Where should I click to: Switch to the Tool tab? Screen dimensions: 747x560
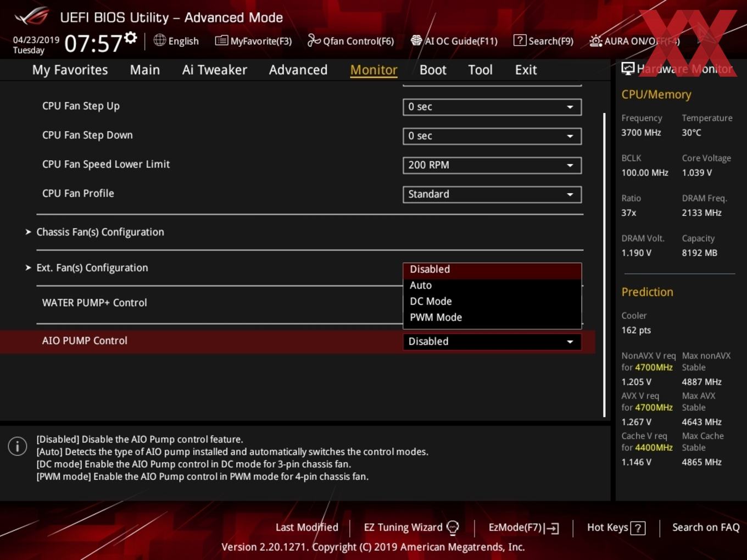tap(480, 70)
